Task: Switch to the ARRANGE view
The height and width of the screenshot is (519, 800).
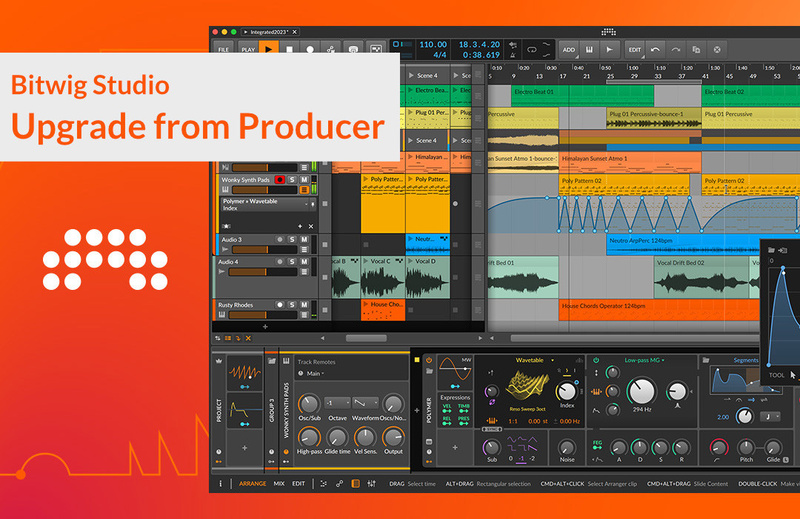Action: 253,483
